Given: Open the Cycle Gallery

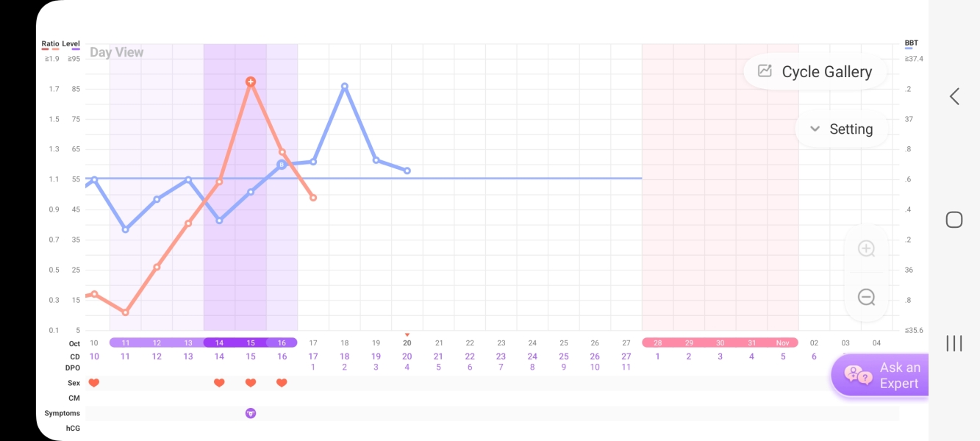Looking at the screenshot, I should pos(815,72).
